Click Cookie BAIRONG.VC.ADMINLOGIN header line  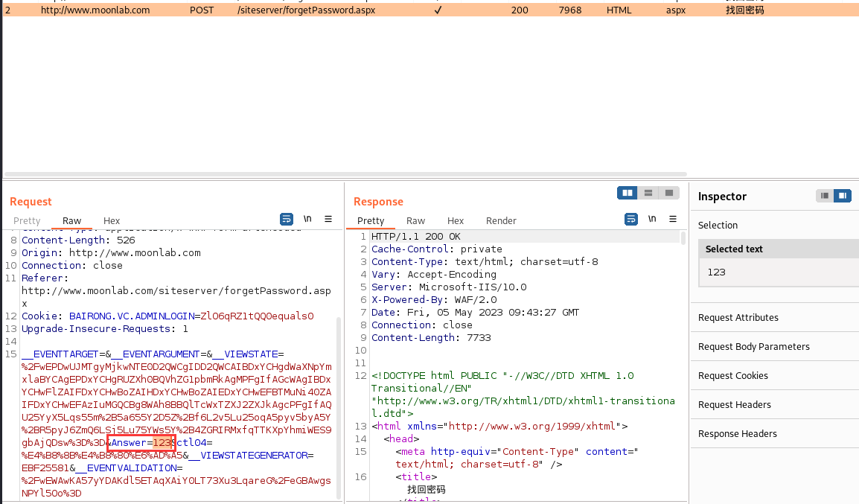(167, 316)
